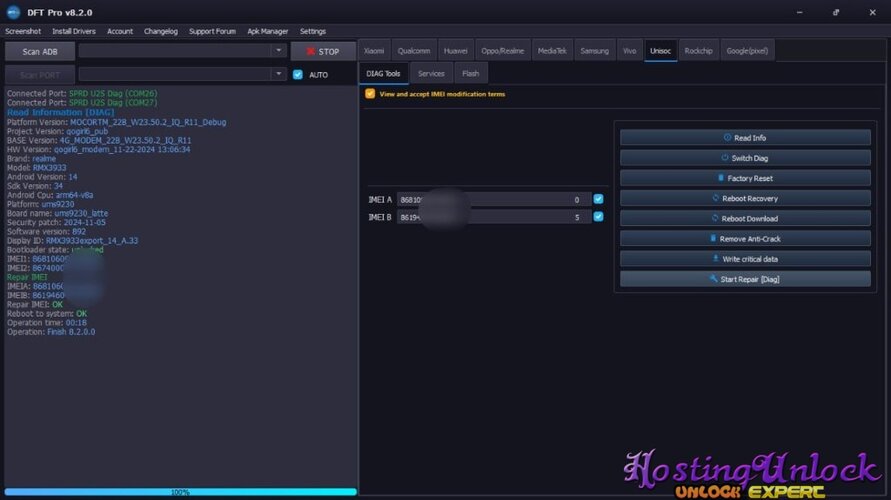Switch to the Oppo/Realme tab

point(502,51)
